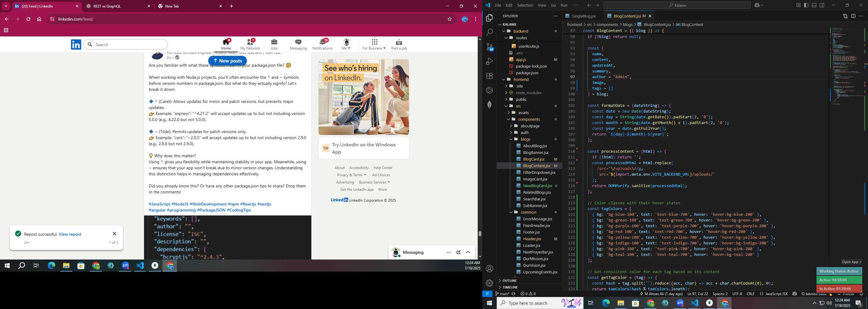Click Windows Type here to search box

(x=540, y=303)
